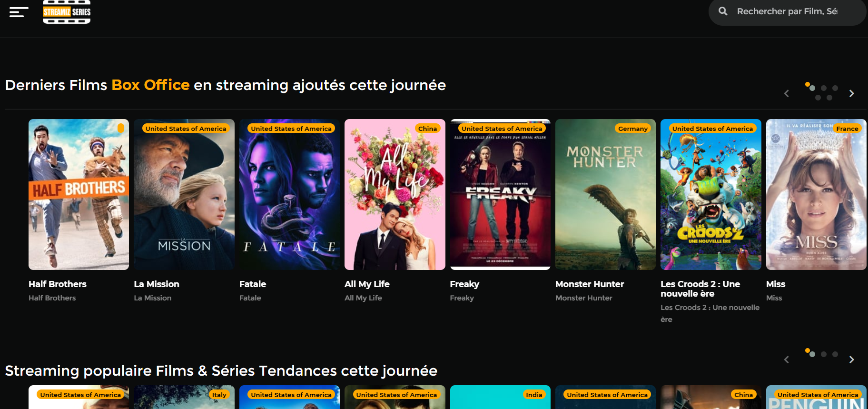Click the Italy country badge

[219, 395]
